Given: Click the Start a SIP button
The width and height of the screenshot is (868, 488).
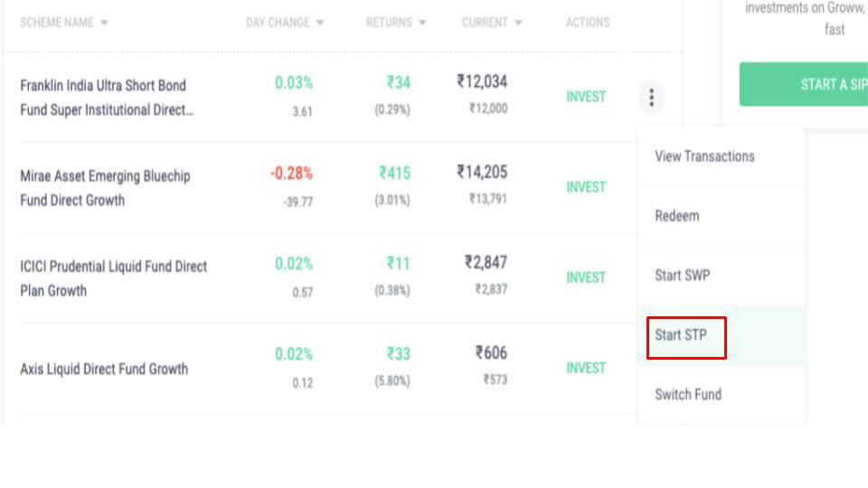Looking at the screenshot, I should pyautogui.click(x=804, y=84).
